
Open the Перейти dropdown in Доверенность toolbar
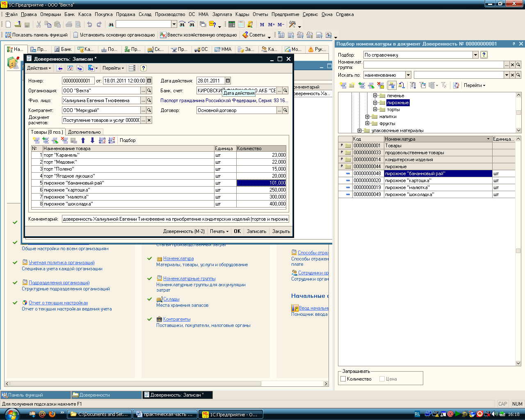point(113,68)
